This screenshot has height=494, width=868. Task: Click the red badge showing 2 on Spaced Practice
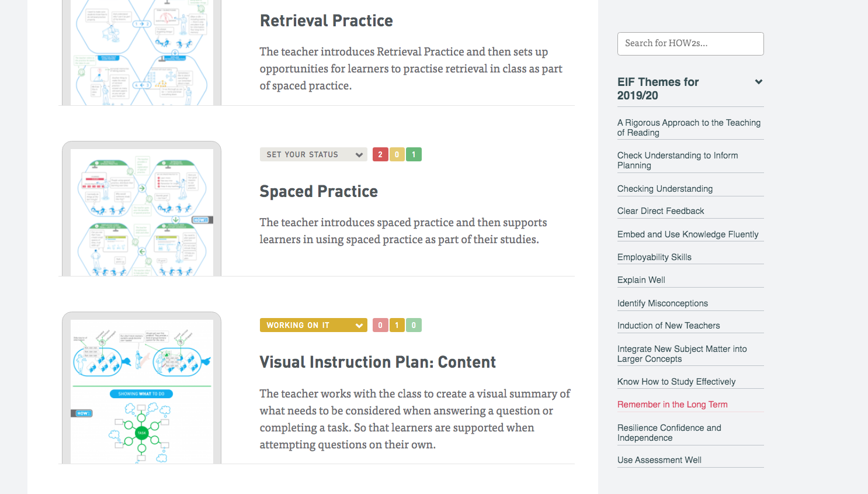[x=380, y=154]
